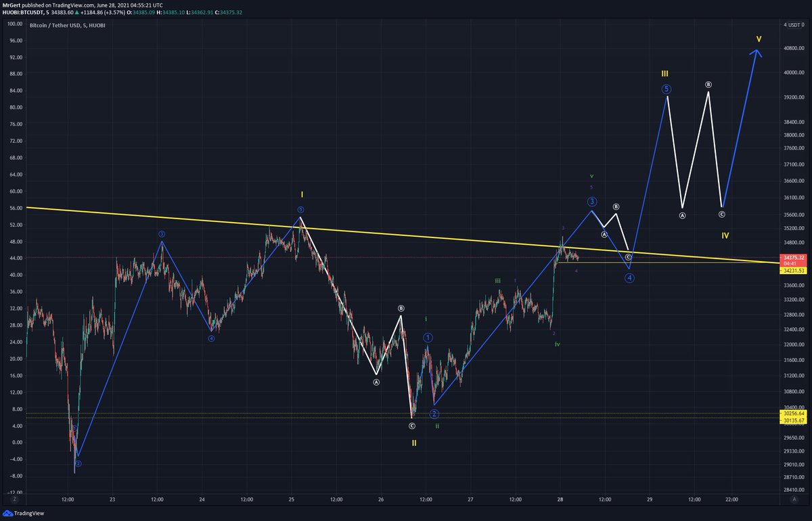Viewport: 812px width, 521px height.
Task: Click the 40800.00 price scale value
Action: point(794,48)
